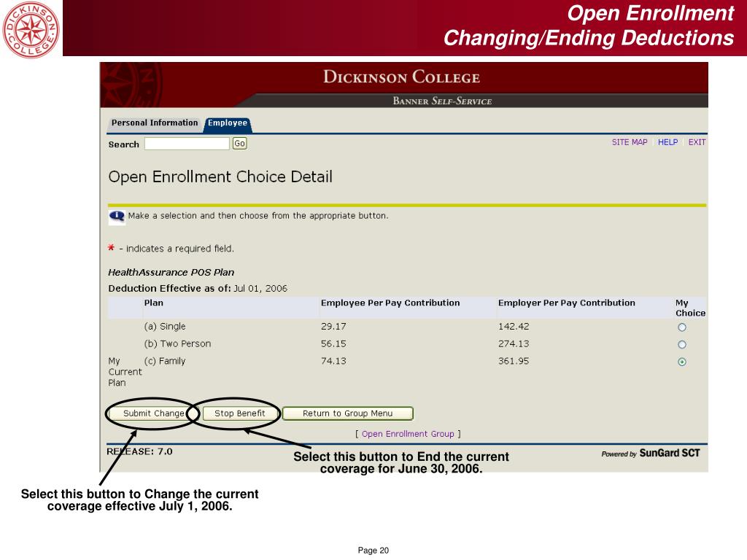Click the My Current Plan row label
747x560 pixels.
tap(125, 372)
